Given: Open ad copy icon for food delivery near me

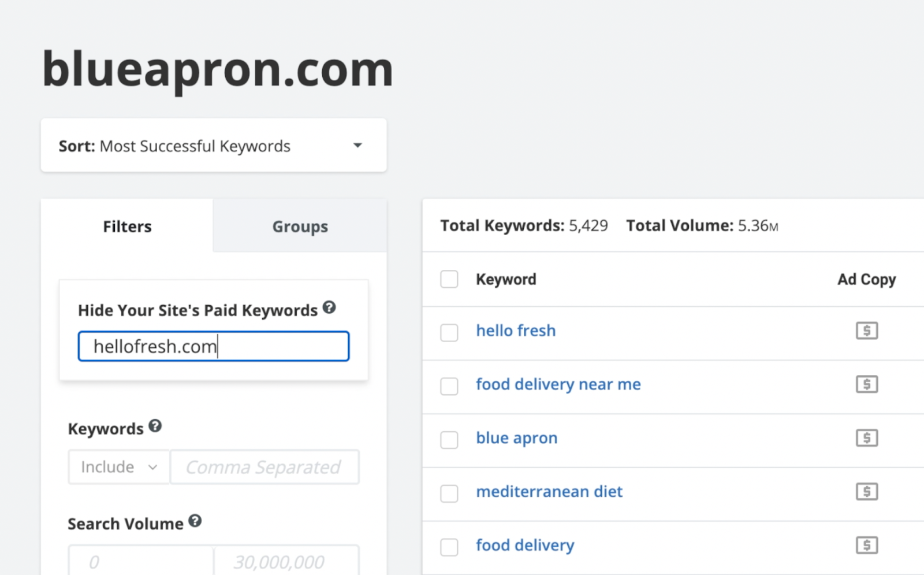Looking at the screenshot, I should 866,385.
